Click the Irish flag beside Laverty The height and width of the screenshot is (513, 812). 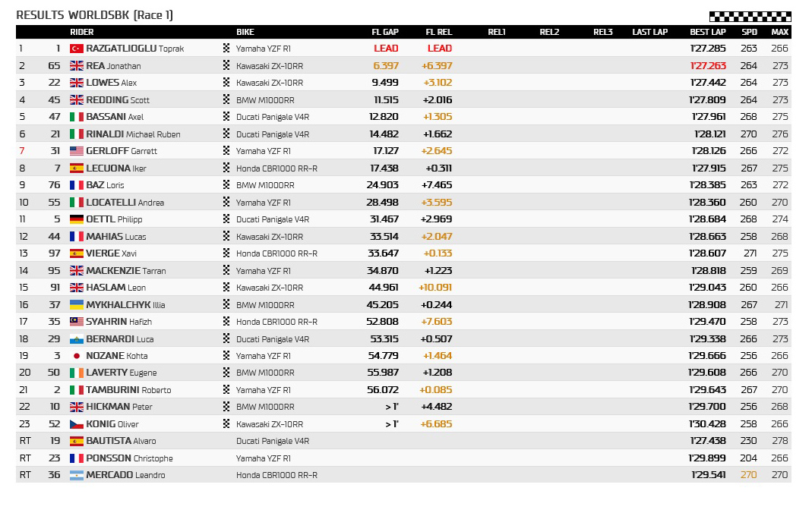76,373
